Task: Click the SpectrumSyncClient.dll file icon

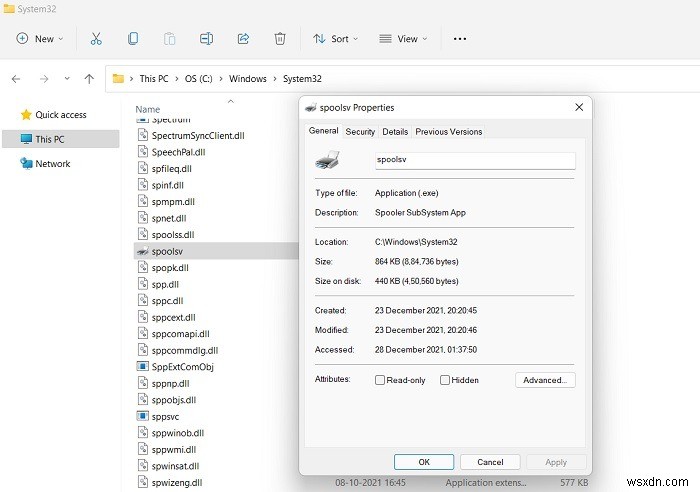Action: coord(142,135)
